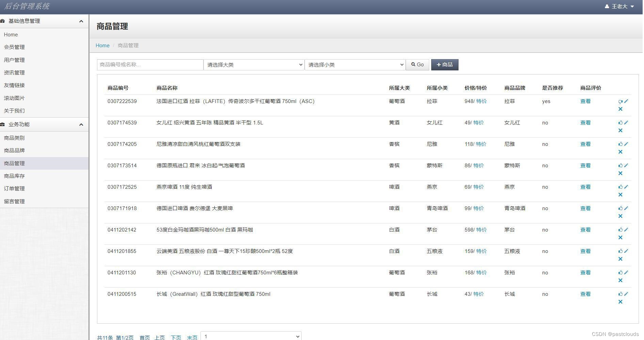Click the dashboard icon beside 基础信息管理
Image resolution: width=644 pixels, height=340 pixels.
[x=3, y=21]
